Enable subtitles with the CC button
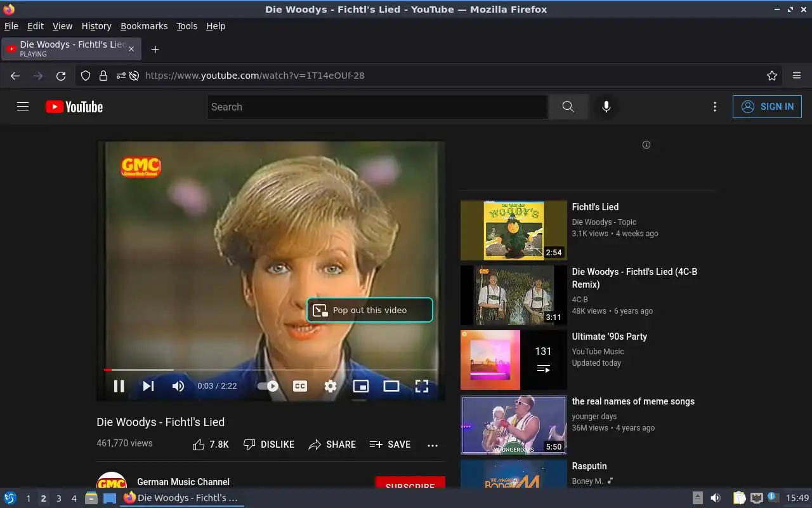Viewport: 812px width, 508px height. [300, 386]
